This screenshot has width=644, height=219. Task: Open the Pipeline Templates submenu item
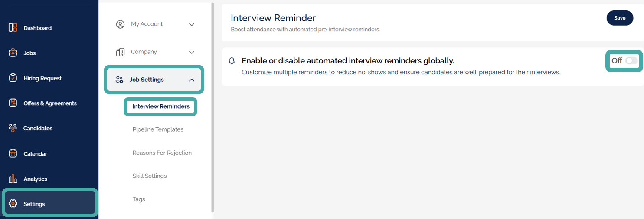coord(158,129)
